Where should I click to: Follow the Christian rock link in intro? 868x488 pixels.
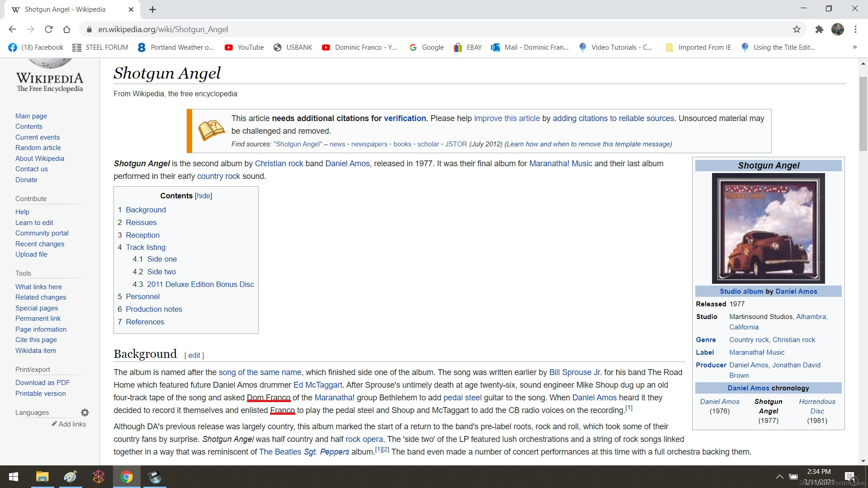click(x=279, y=164)
